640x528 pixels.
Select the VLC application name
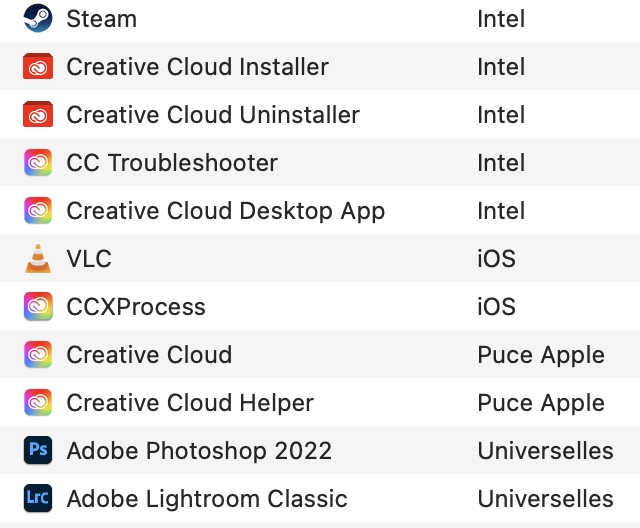[89, 259]
